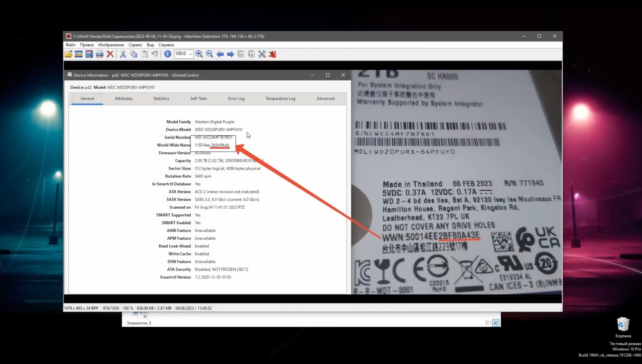The image size is (642, 364).
Task: Click the status bar text "1476 x 665 x 24 BPP"
Action: click(81, 308)
